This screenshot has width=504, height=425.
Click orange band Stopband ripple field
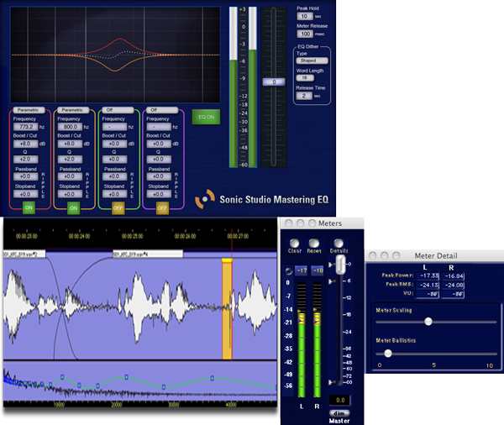point(70,194)
